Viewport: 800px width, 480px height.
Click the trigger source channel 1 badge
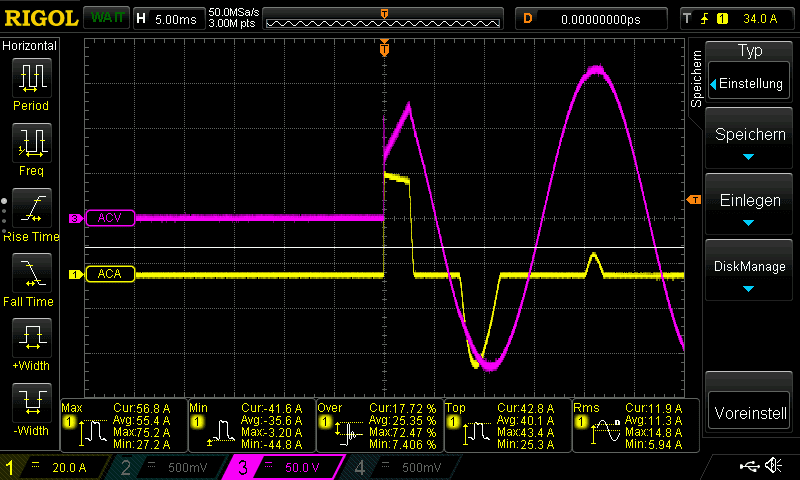pyautogui.click(x=722, y=19)
